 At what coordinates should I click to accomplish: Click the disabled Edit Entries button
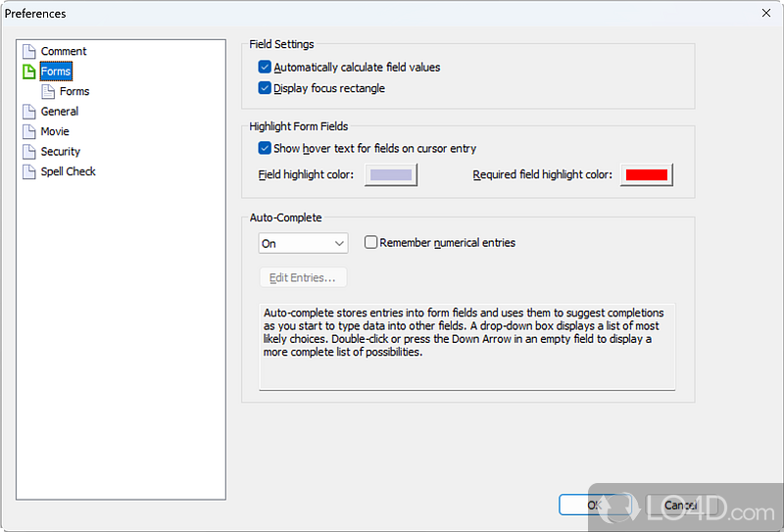(303, 278)
